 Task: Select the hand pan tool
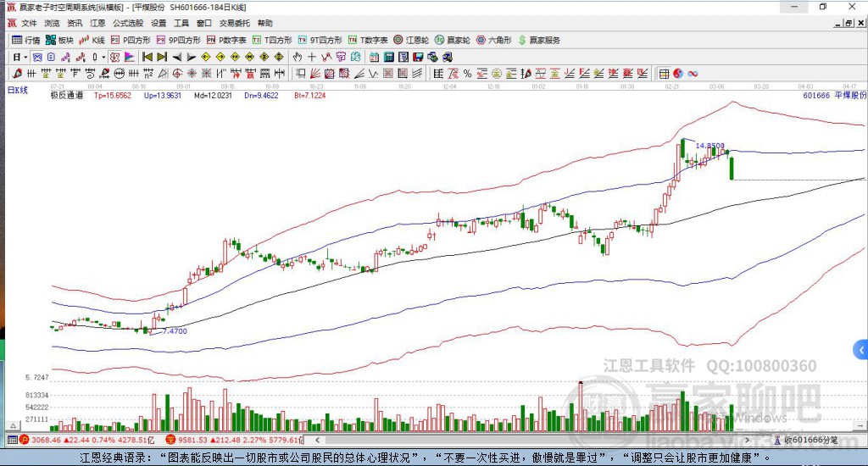click(297, 57)
